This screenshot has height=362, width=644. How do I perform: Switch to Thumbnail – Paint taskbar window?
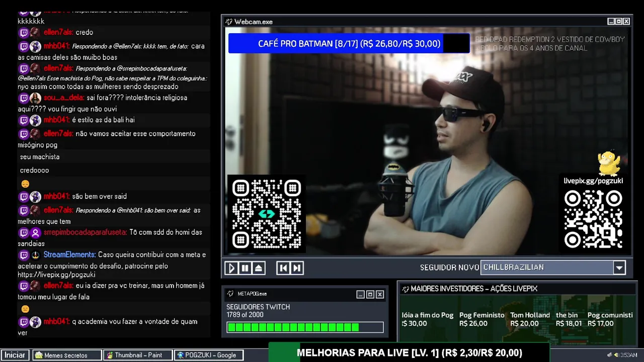point(138,355)
